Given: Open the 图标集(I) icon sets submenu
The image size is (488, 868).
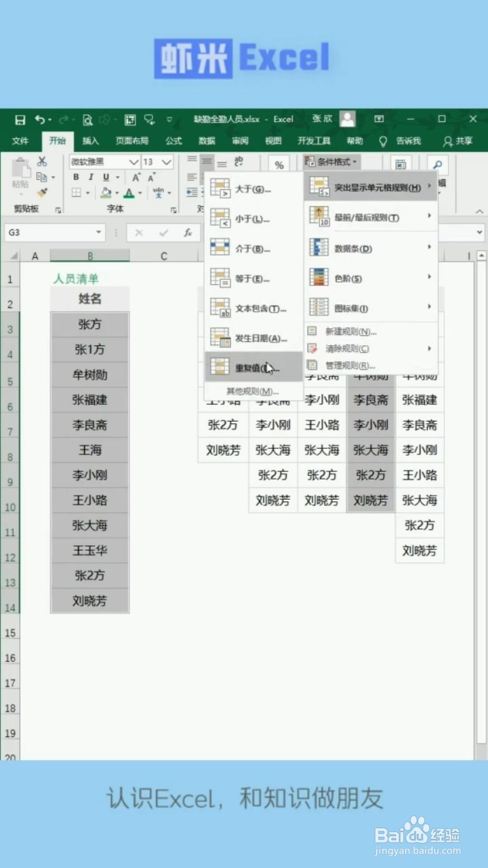Looking at the screenshot, I should 371,308.
